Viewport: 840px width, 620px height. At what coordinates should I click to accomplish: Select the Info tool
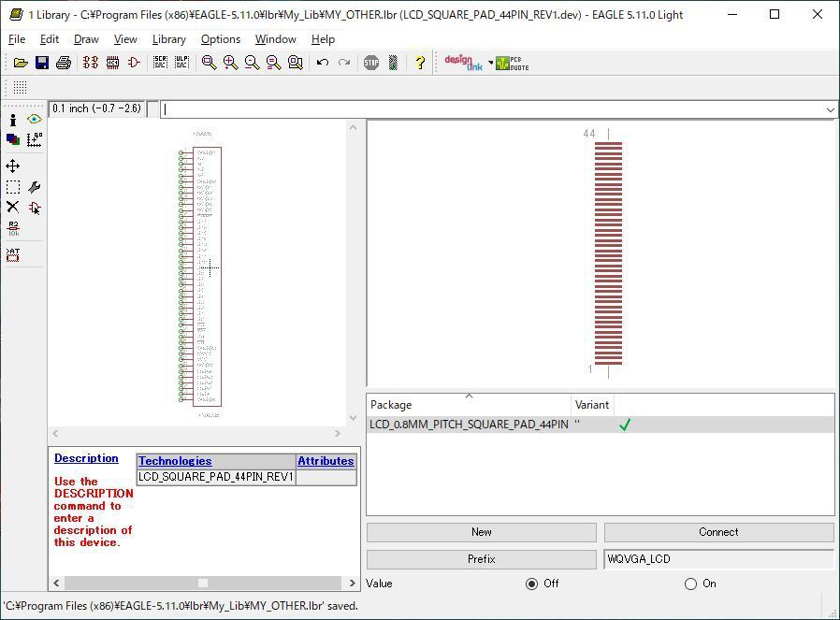click(13, 120)
